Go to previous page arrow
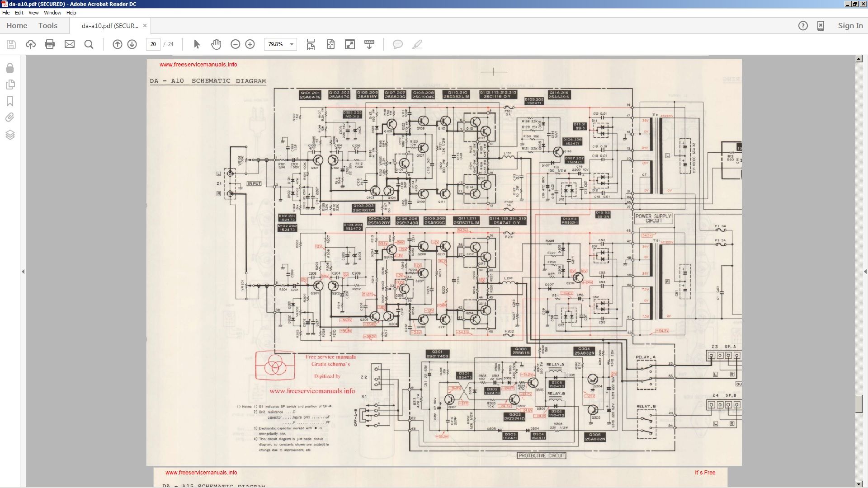 pos(118,44)
